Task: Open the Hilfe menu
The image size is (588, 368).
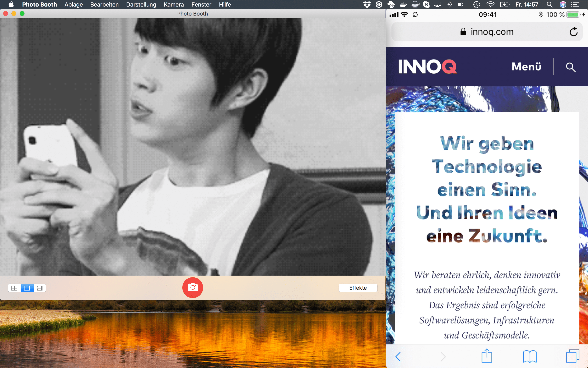Action: [x=225, y=4]
